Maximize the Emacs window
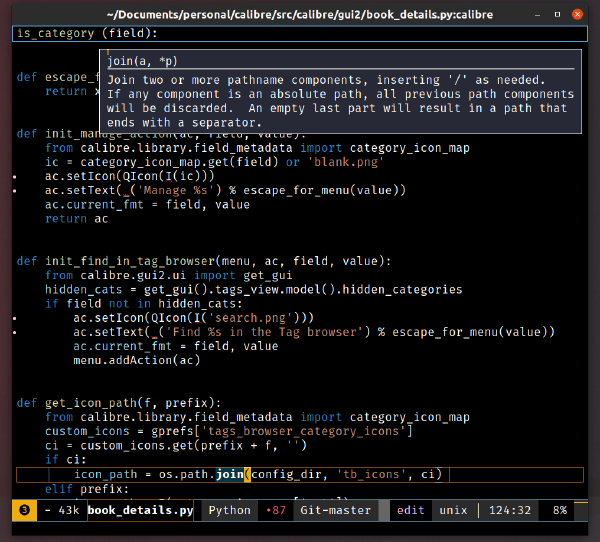Image resolution: width=600 pixels, height=542 pixels. point(558,15)
